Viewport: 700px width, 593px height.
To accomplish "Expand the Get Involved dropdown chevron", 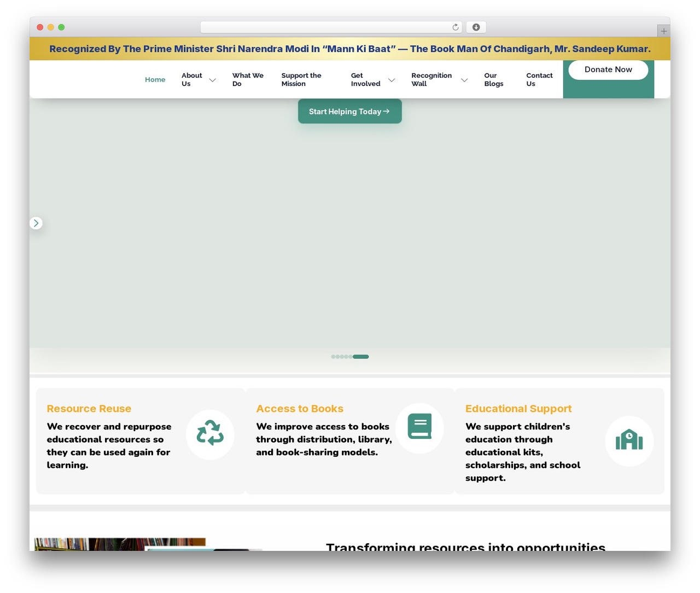I will 392,80.
